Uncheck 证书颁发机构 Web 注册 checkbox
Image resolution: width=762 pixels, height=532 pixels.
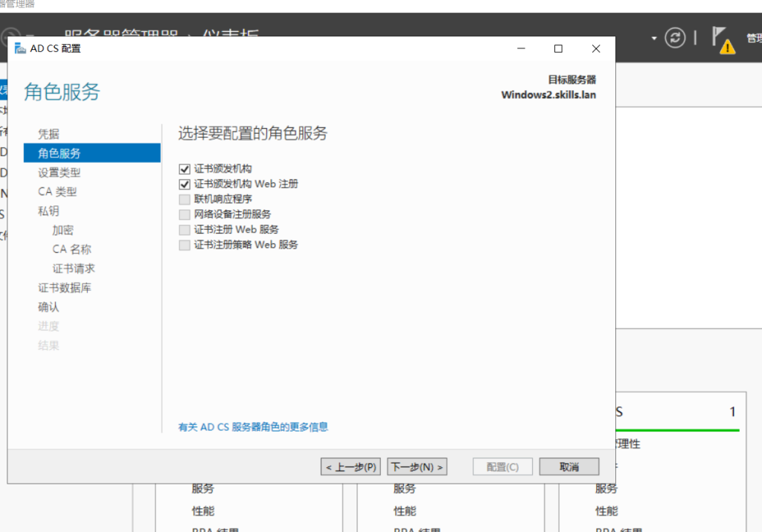click(x=185, y=184)
